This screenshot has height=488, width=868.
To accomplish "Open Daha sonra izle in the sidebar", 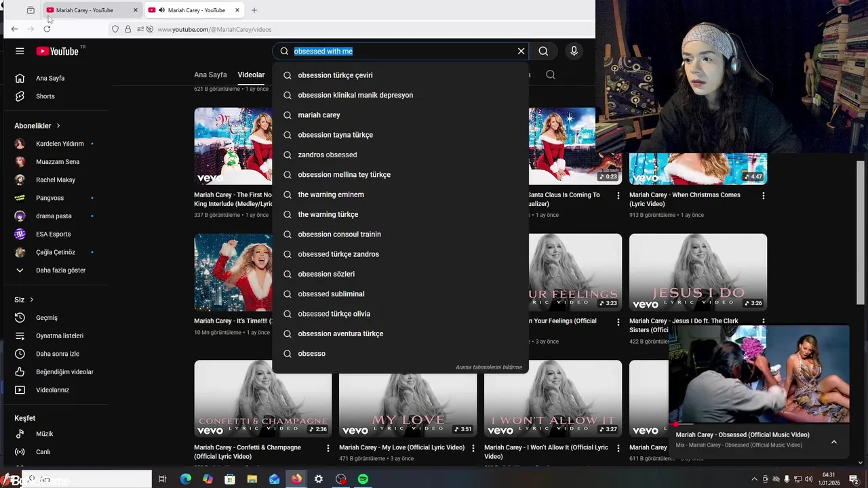I will pyautogui.click(x=56, y=354).
